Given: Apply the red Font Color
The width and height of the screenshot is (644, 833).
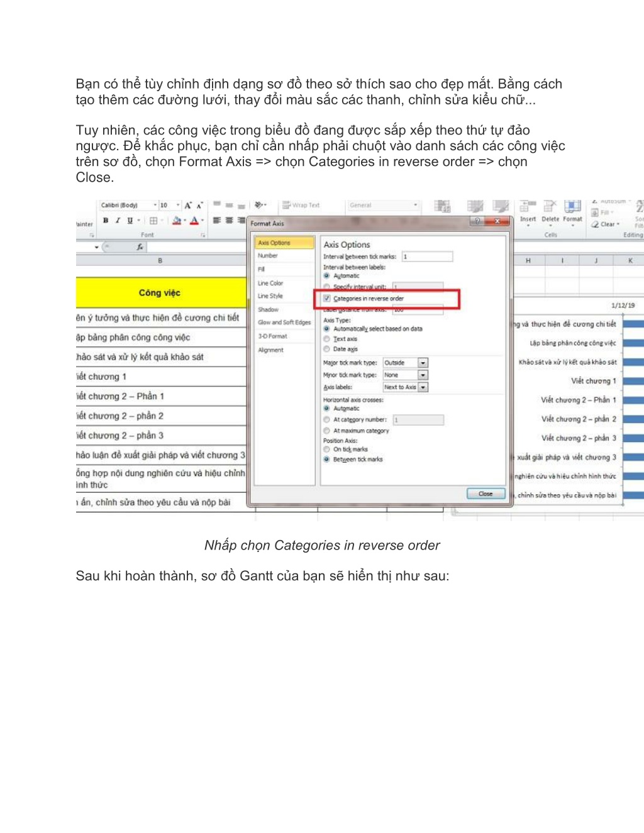Looking at the screenshot, I should click(x=194, y=220).
